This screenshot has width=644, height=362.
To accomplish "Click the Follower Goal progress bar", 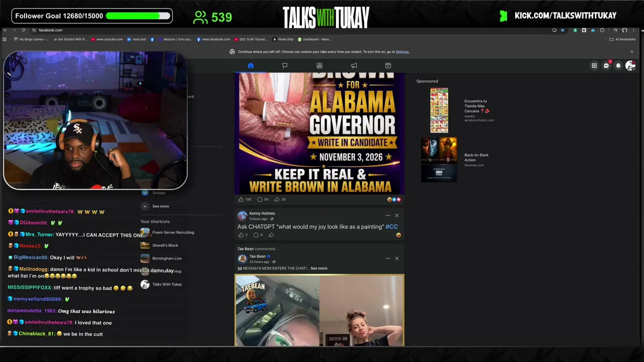I will [x=138, y=16].
